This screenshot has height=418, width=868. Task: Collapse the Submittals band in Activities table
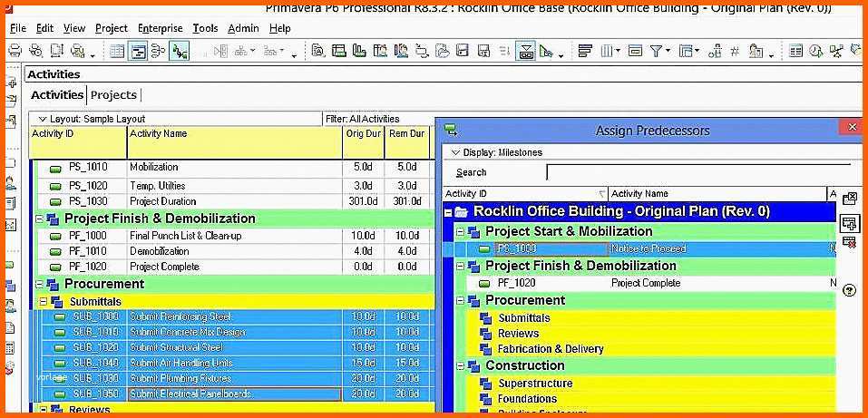(44, 302)
